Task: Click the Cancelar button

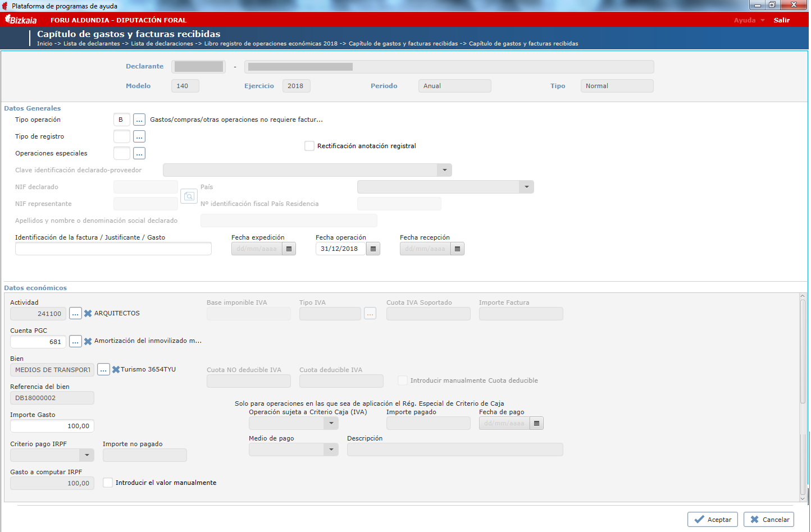Action: point(769,520)
